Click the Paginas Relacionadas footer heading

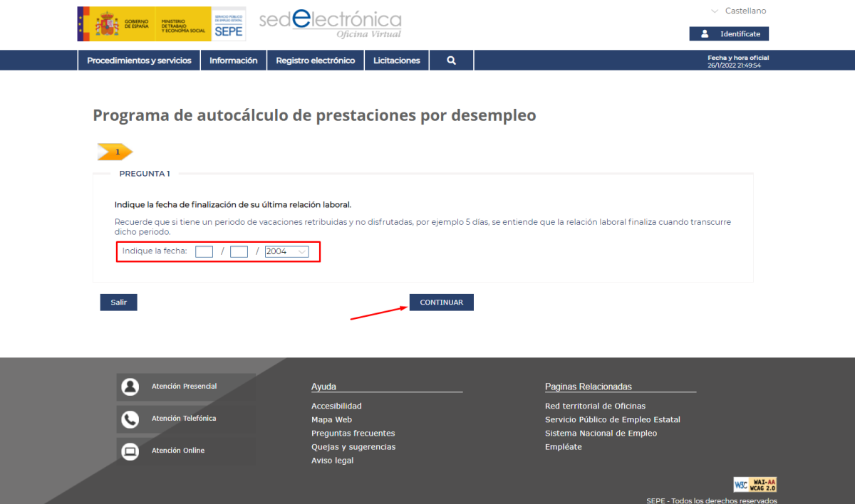[589, 387]
